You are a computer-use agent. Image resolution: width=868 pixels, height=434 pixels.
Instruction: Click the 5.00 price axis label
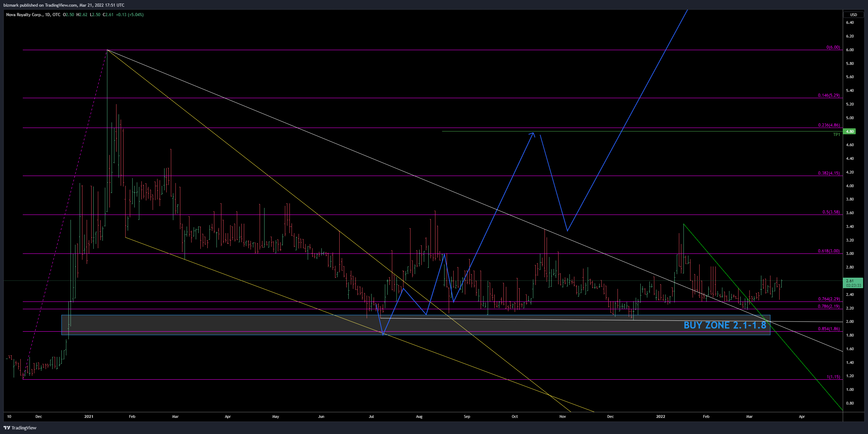point(850,118)
